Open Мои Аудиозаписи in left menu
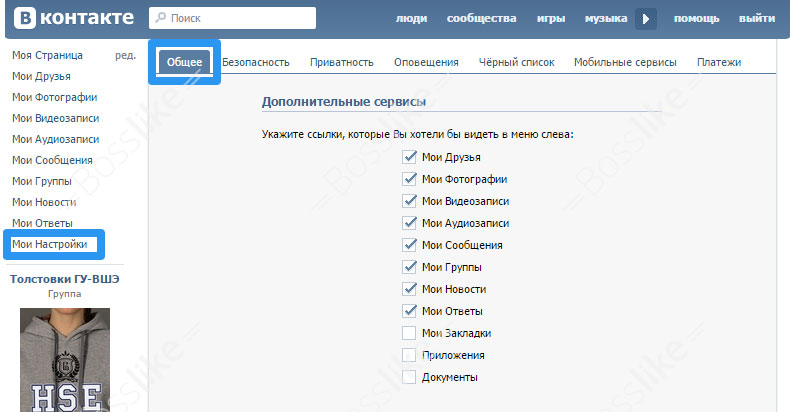The width and height of the screenshot is (790, 412). [55, 140]
